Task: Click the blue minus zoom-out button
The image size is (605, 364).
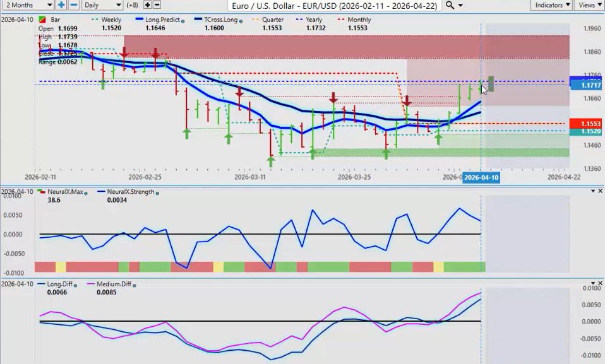Action: [73, 5]
